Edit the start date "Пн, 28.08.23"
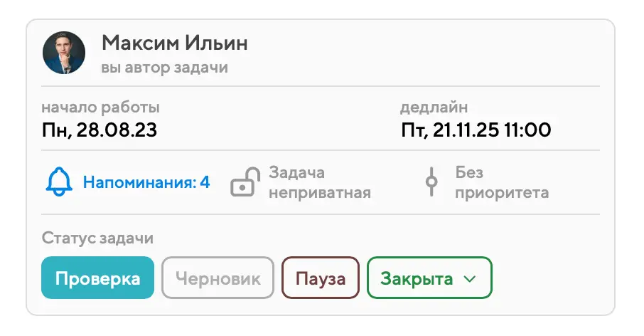The image size is (644, 336). (99, 130)
